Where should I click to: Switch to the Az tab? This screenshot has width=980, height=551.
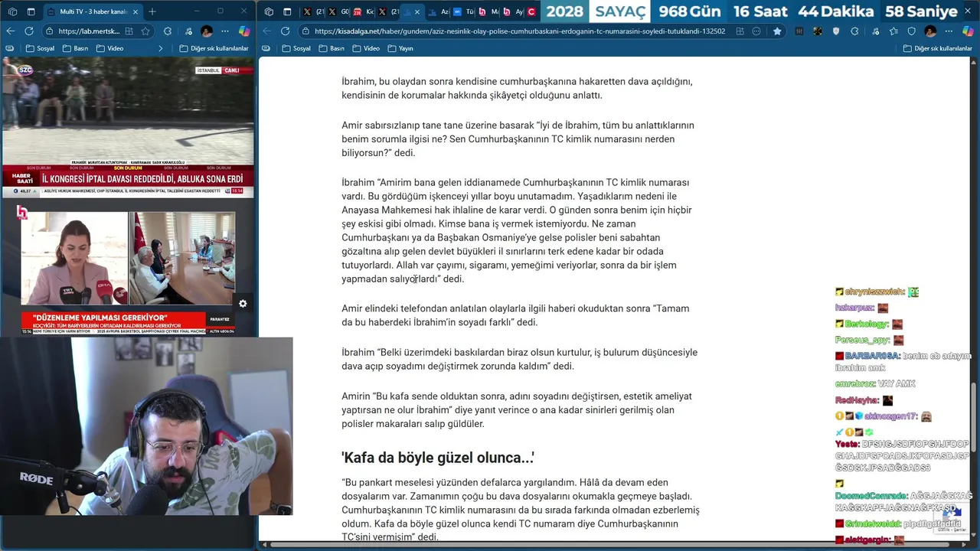pos(438,11)
